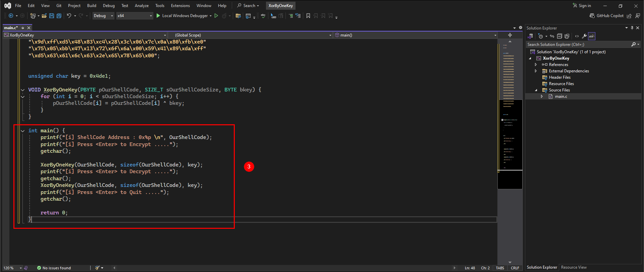Open the x64 platform dropdown
The image size is (644, 272).
click(x=135, y=16)
